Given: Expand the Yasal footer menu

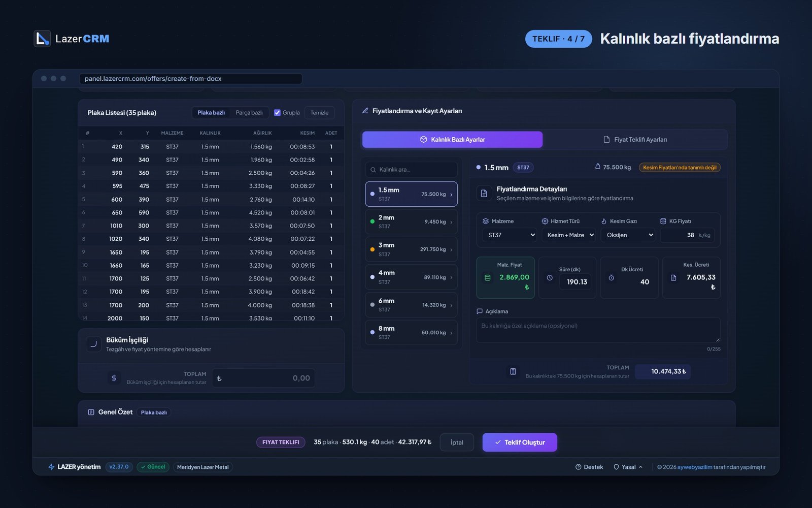Looking at the screenshot, I should pos(628,467).
